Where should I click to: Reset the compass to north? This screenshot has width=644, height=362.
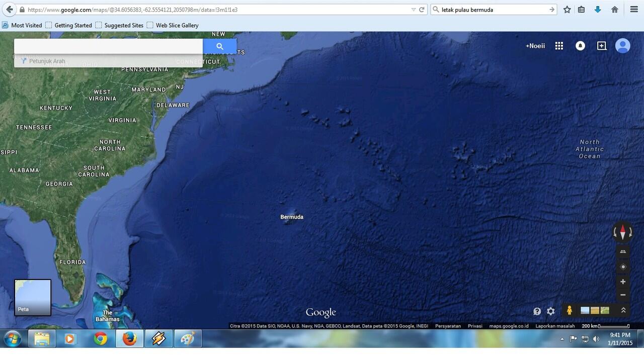(623, 232)
